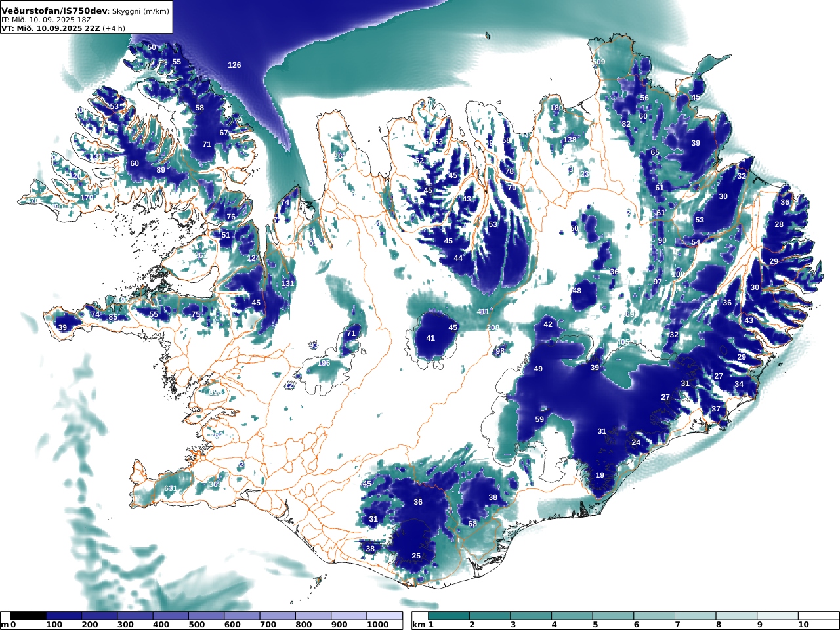Click the map value '48'
Image resolution: width=840 pixels, height=630 pixels.
(577, 291)
